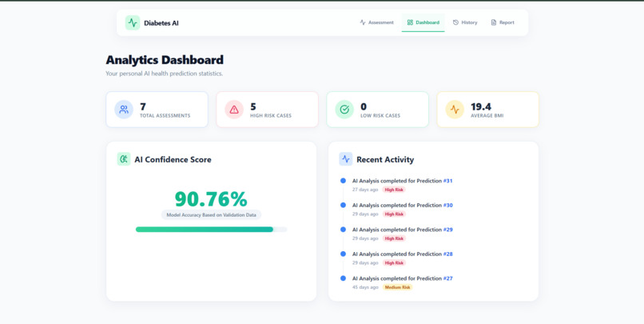Open the Assessment tab

pyautogui.click(x=376, y=22)
